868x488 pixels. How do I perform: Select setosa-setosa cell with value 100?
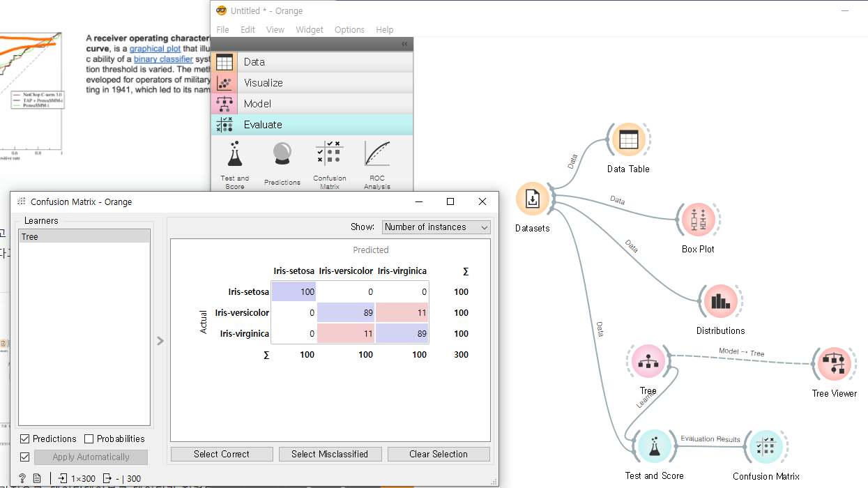[294, 292]
